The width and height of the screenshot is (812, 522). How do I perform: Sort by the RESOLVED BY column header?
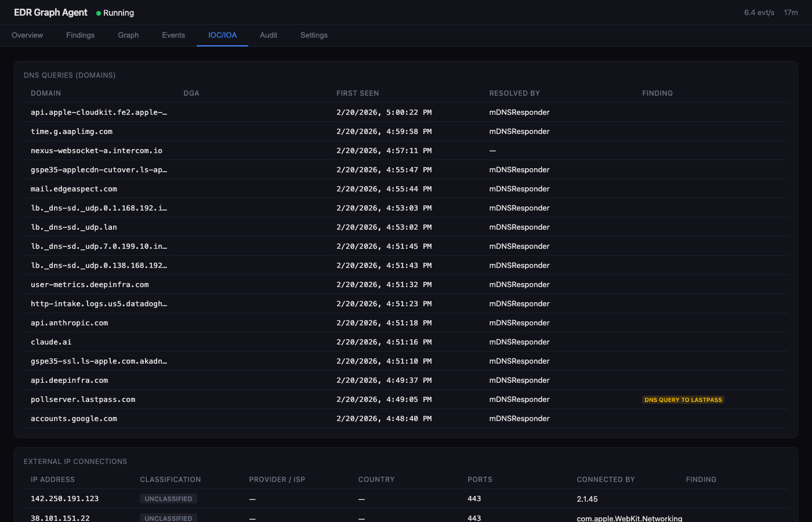[x=514, y=93]
